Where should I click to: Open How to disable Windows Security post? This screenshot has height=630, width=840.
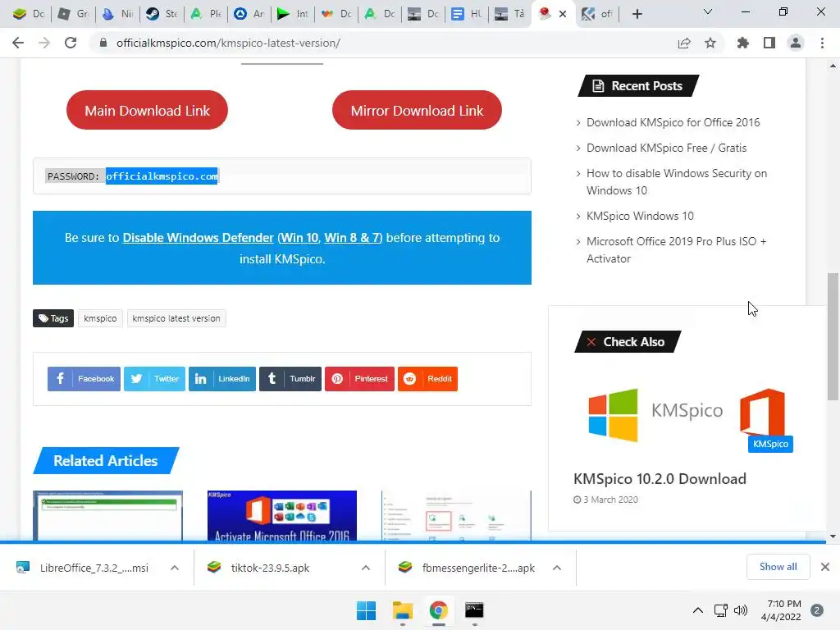(x=677, y=181)
